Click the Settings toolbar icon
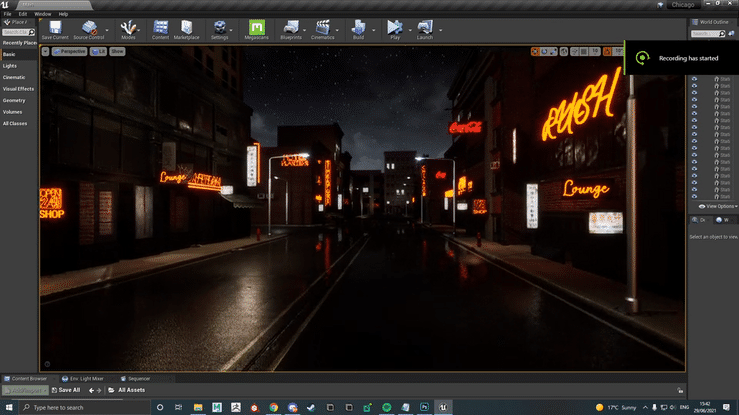The height and width of the screenshot is (415, 739). (x=219, y=30)
